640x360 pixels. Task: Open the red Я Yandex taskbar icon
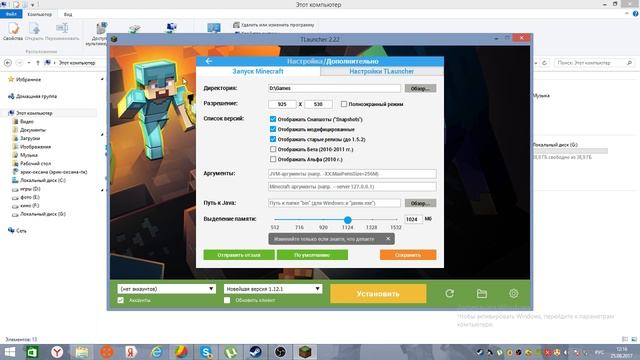pyautogui.click(x=131, y=352)
